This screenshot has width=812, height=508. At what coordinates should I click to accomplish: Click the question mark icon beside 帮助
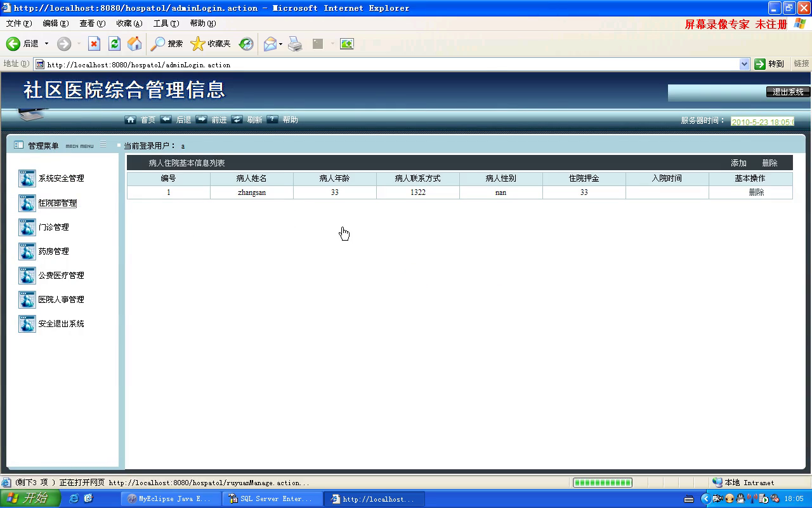(x=273, y=119)
